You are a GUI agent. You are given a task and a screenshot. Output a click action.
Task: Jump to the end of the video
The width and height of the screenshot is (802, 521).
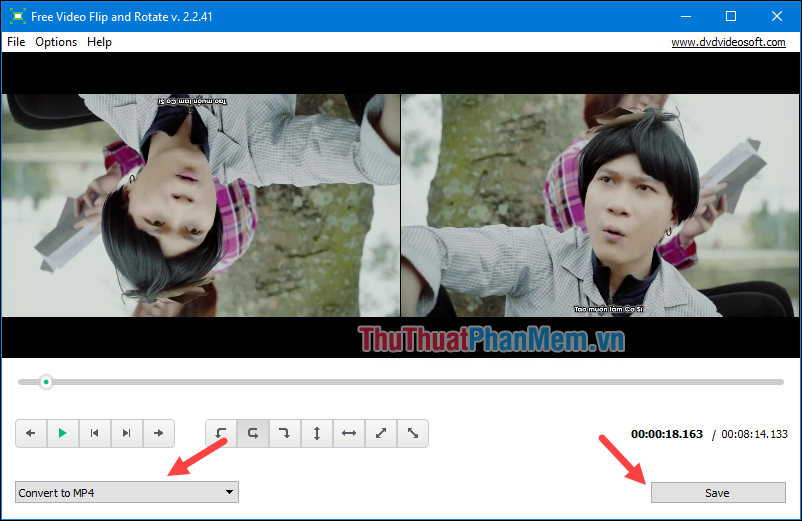[x=126, y=433]
